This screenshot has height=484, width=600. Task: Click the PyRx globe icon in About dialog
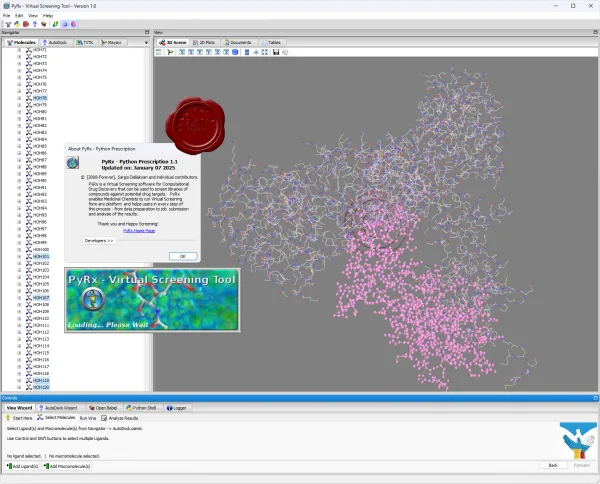[x=73, y=163]
